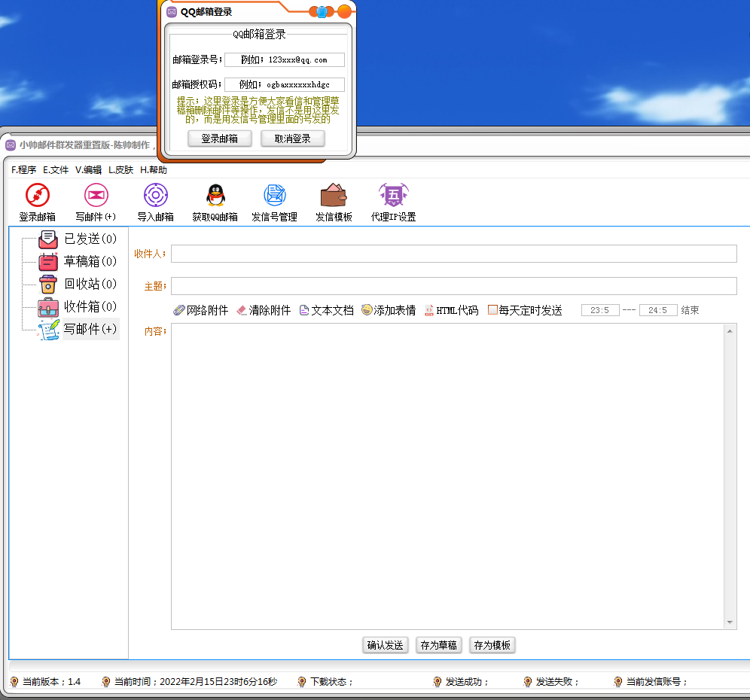Open 发信号管理 in the toolbar
Screen dimensions: 750x700
click(274, 196)
